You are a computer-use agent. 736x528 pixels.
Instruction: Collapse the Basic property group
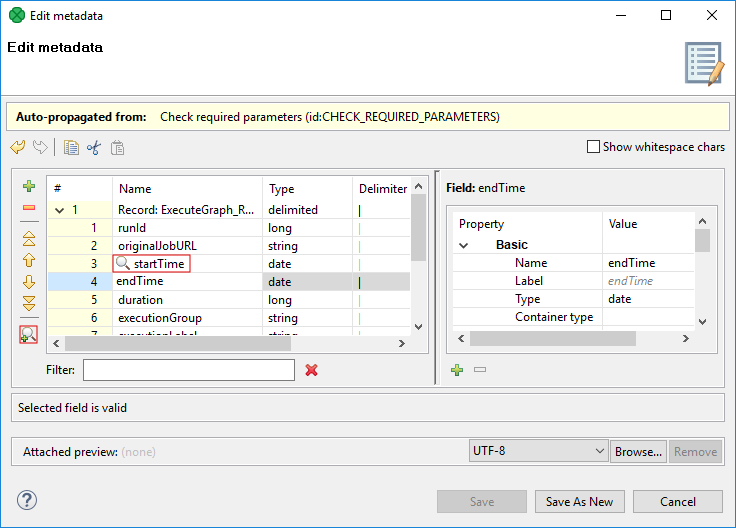(463, 245)
